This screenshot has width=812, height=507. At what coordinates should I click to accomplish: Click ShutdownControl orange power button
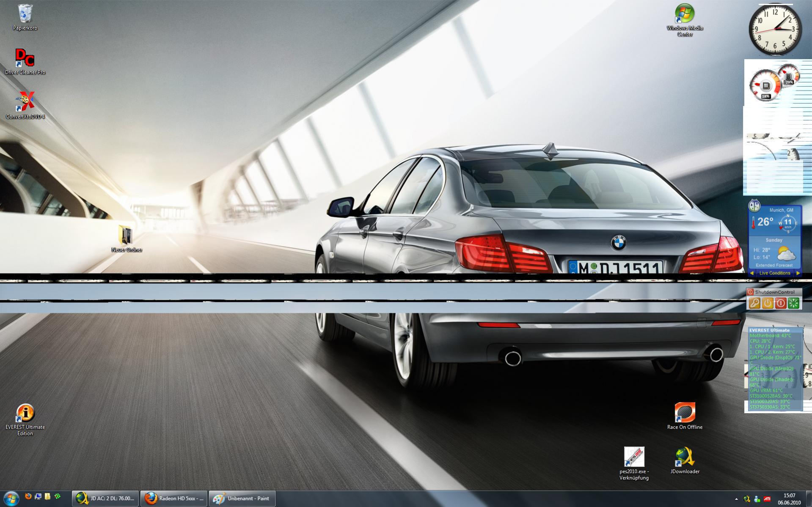[x=768, y=303]
